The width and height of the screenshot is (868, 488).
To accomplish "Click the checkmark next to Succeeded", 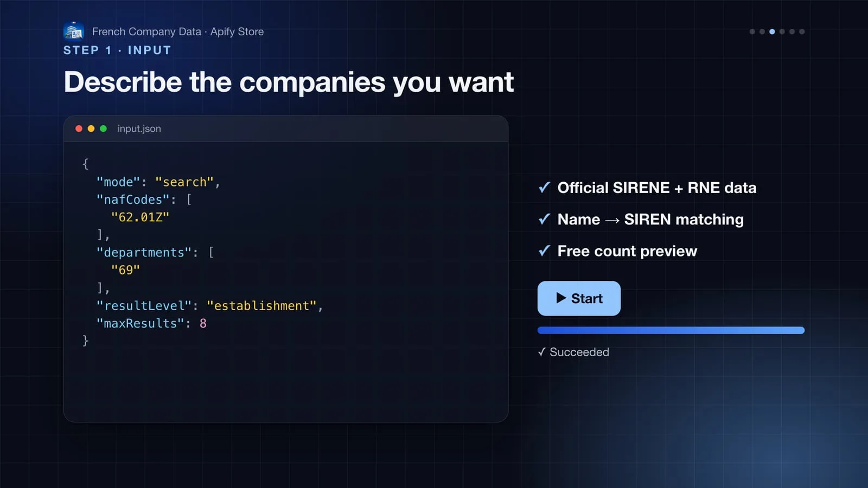I will coord(541,352).
